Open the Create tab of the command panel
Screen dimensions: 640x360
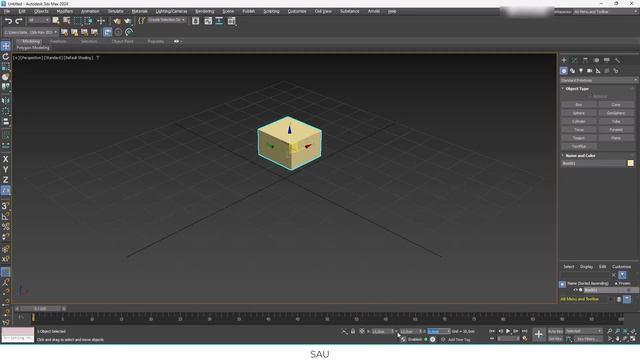[564, 60]
